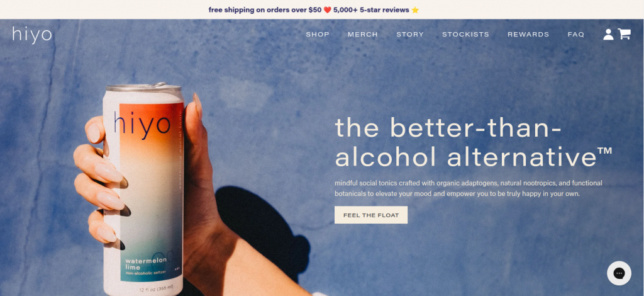Click the hiyo name on the can
This screenshot has width=644, height=296.
click(x=142, y=124)
